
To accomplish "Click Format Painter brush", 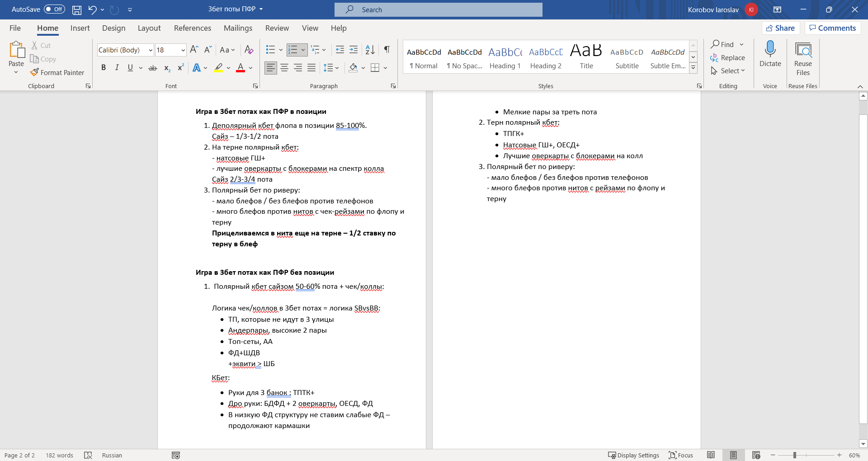I will (x=57, y=72).
